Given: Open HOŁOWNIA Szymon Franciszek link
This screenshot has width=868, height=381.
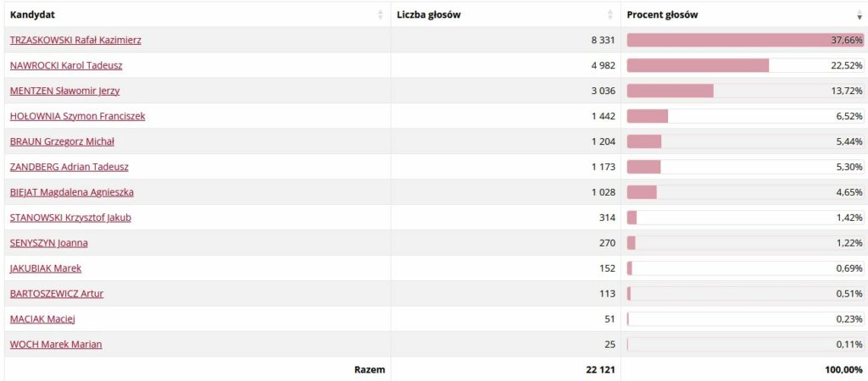Looking at the screenshot, I should pos(77,116).
